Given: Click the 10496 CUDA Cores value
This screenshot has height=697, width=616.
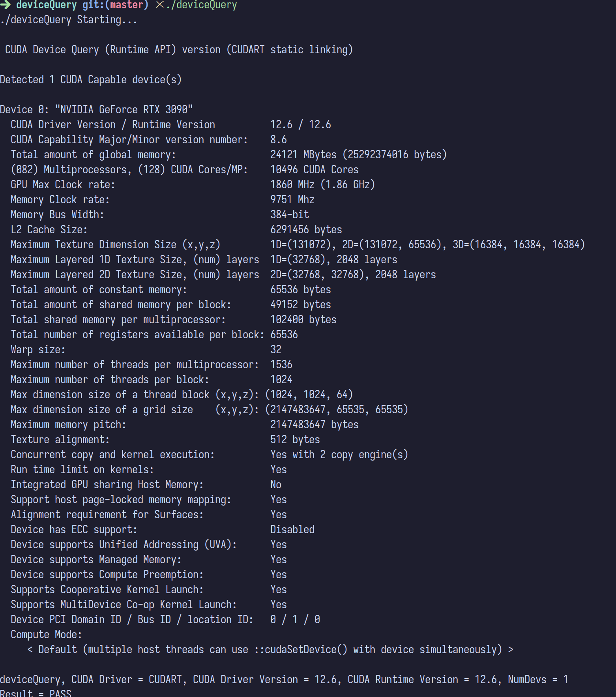Looking at the screenshot, I should pos(314,169).
